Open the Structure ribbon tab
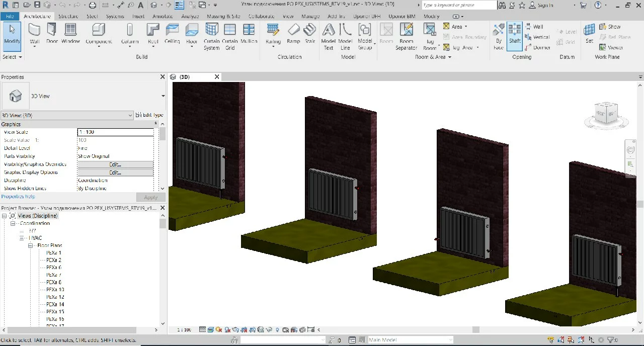 click(68, 16)
